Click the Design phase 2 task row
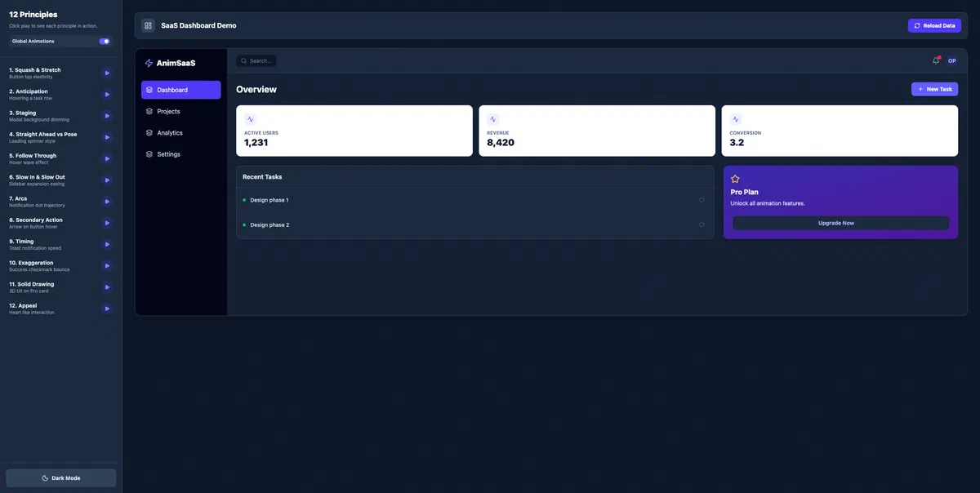Image resolution: width=980 pixels, height=493 pixels. point(474,224)
